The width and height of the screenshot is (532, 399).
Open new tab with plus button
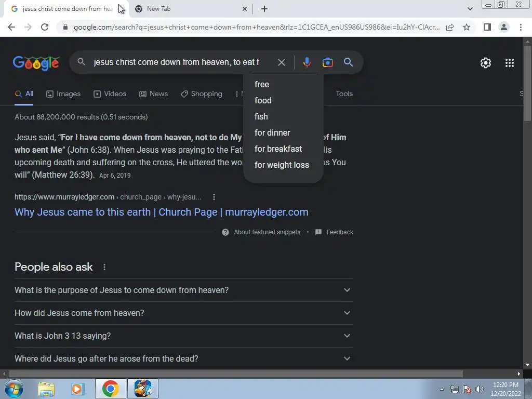[x=264, y=9]
